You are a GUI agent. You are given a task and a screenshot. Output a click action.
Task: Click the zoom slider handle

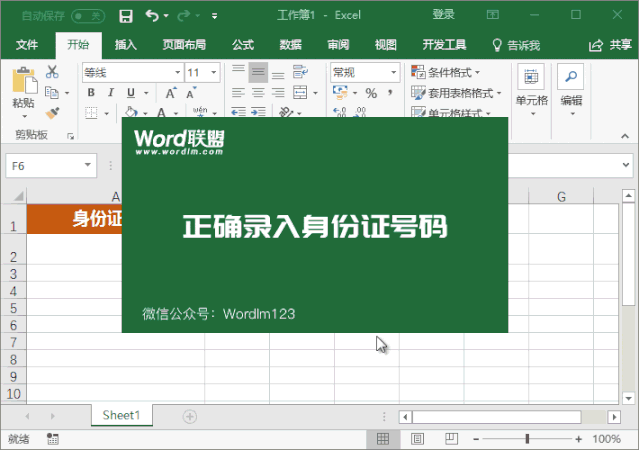[527, 439]
